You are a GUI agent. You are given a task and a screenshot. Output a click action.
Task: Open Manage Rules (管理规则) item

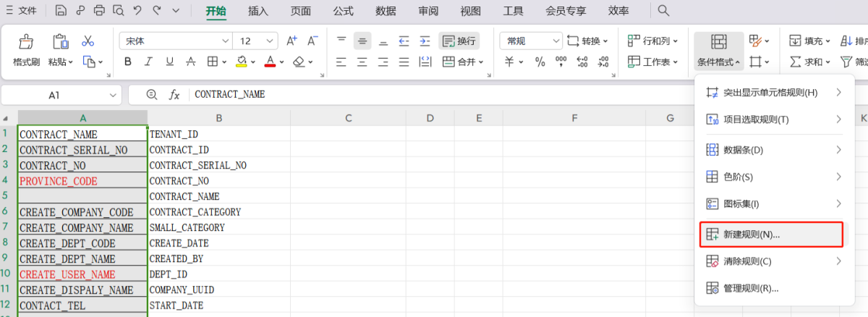point(773,288)
